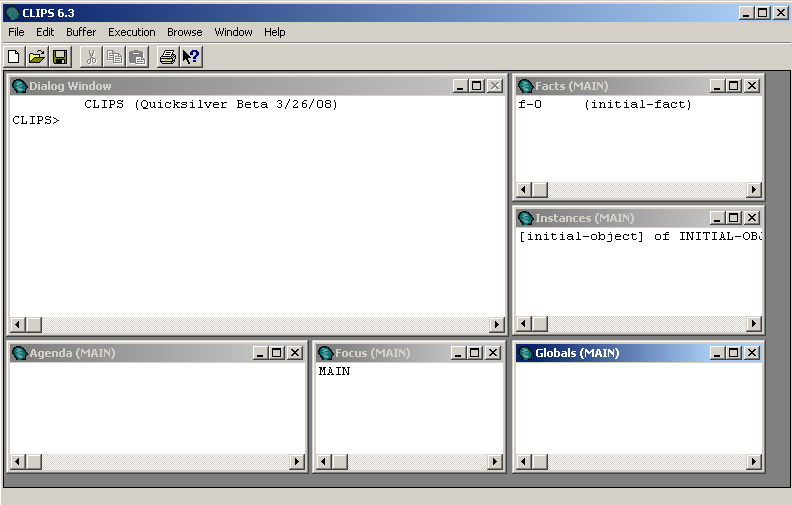The height and width of the screenshot is (505, 792).
Task: Close the Globals (MAIN) window
Action: click(x=752, y=352)
